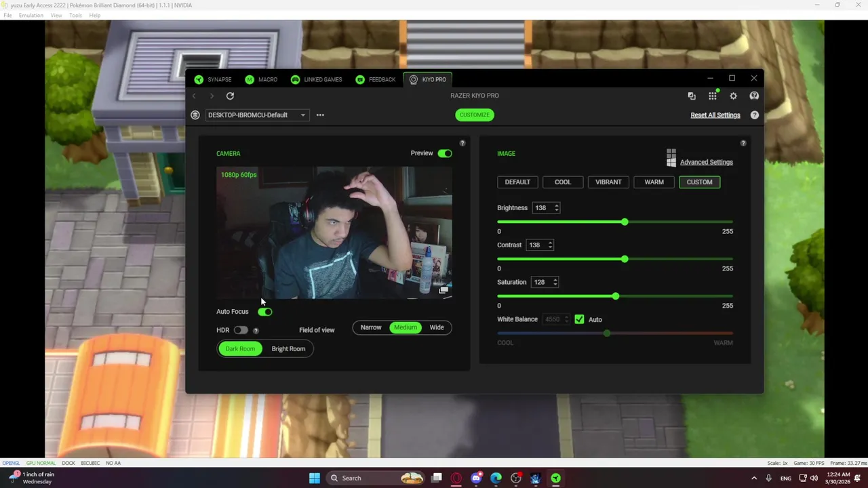The height and width of the screenshot is (488, 868).
Task: Switch to the MACRO tab
Action: [x=261, y=79]
